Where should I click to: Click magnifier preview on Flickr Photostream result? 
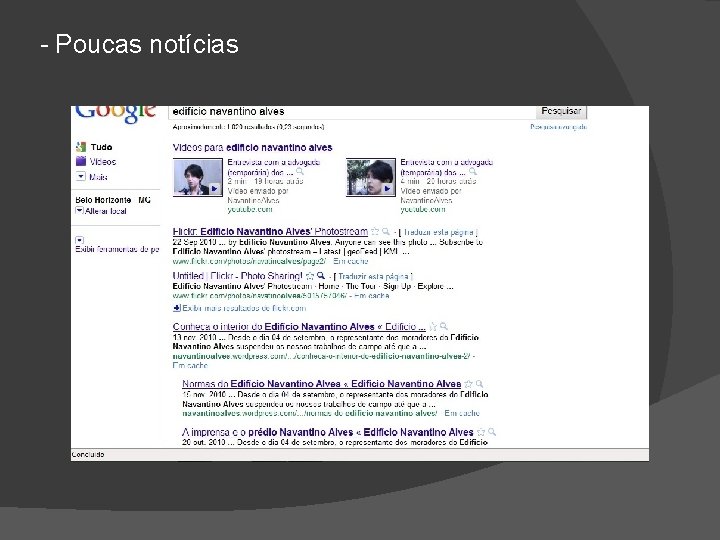point(386,231)
